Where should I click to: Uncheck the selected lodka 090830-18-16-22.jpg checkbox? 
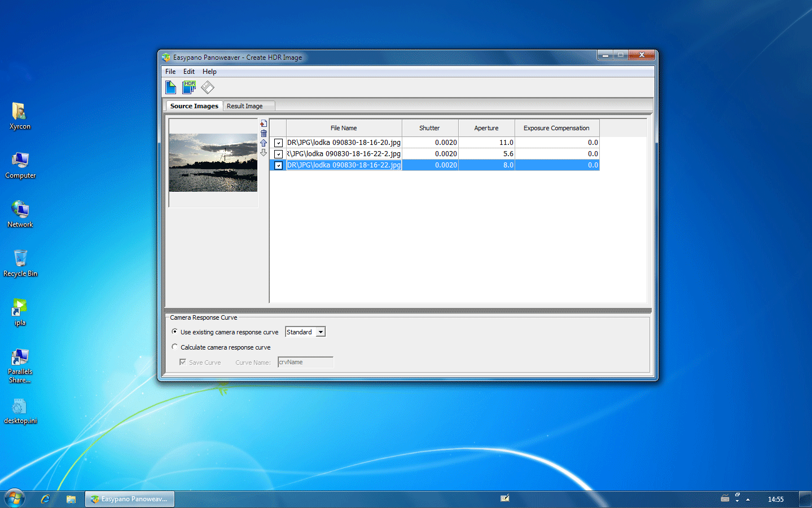click(x=278, y=166)
